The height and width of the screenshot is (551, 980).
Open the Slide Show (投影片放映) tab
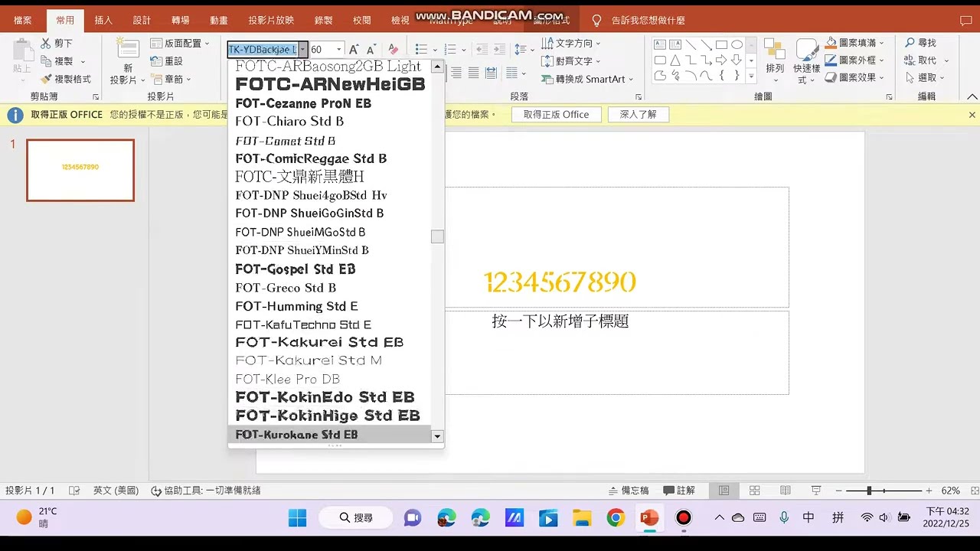click(x=271, y=21)
